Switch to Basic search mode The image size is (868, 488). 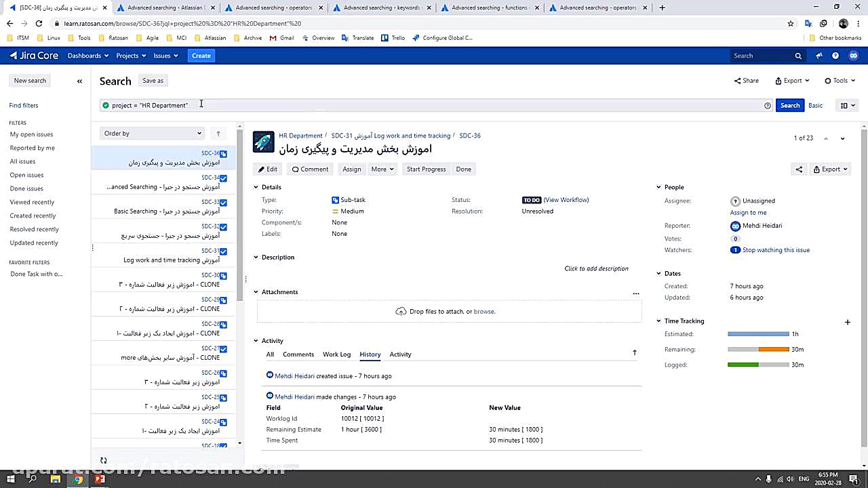click(816, 105)
